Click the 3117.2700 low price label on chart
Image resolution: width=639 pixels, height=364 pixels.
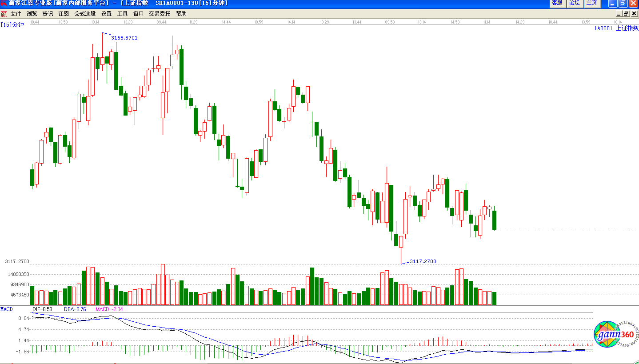[x=423, y=261]
